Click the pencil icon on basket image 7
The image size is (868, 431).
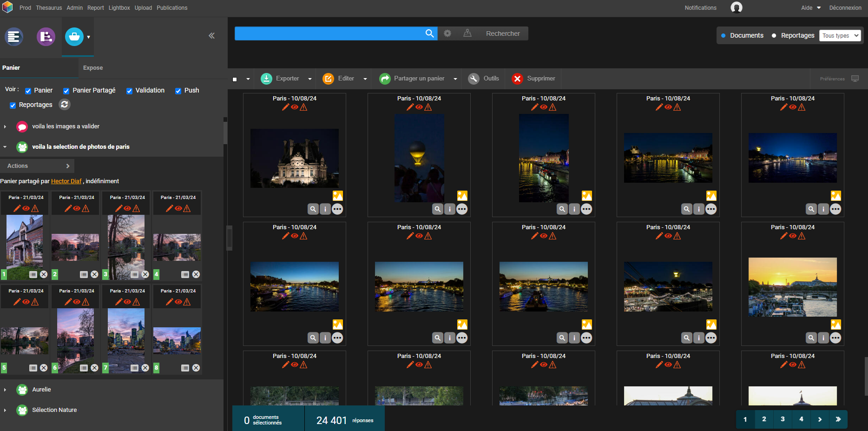[x=118, y=302]
